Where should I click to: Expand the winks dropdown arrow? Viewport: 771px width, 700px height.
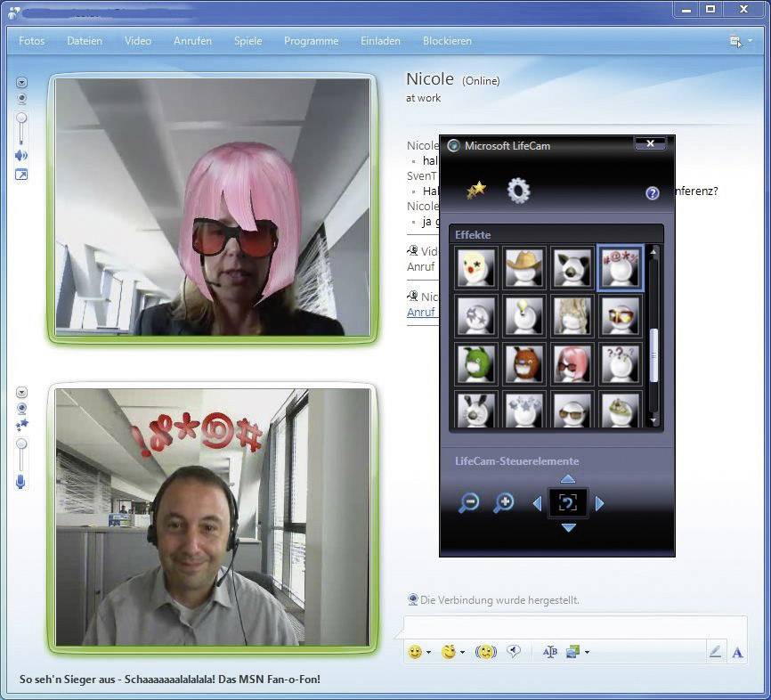462,652
